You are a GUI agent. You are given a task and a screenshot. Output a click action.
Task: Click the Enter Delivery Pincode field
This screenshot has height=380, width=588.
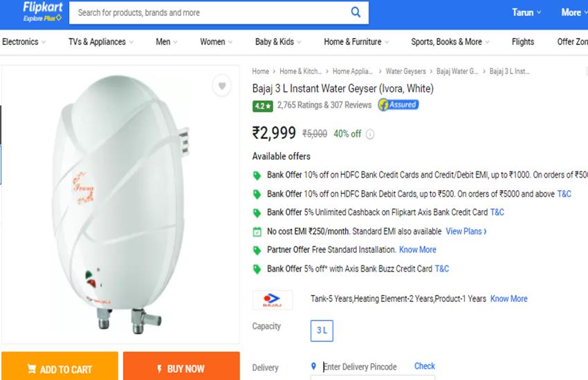click(365, 366)
